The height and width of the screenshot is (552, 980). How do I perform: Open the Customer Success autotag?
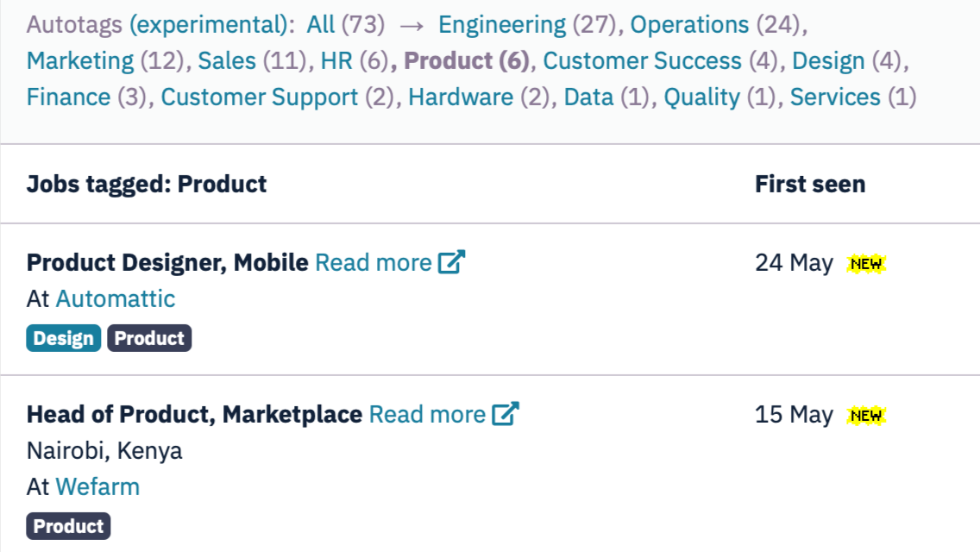coord(642,61)
